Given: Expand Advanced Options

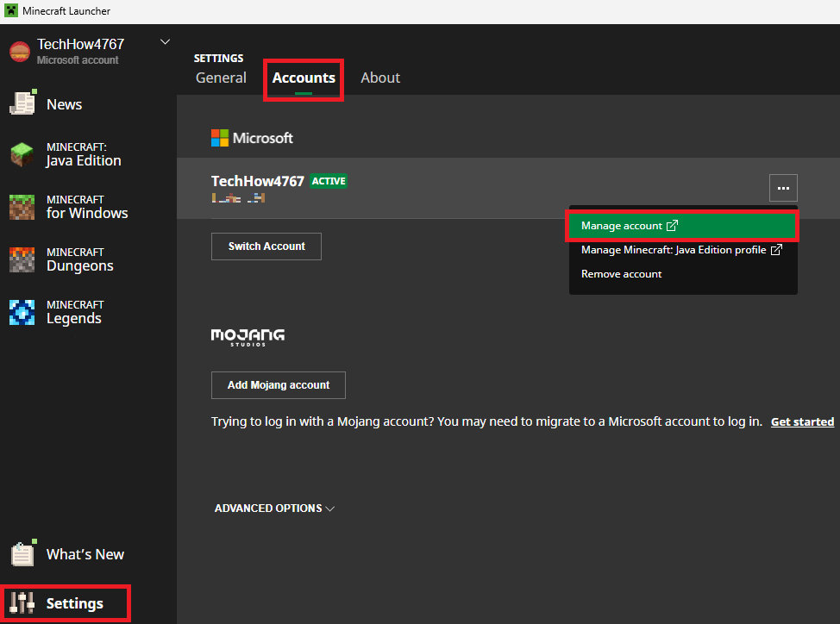Looking at the screenshot, I should pos(274,508).
